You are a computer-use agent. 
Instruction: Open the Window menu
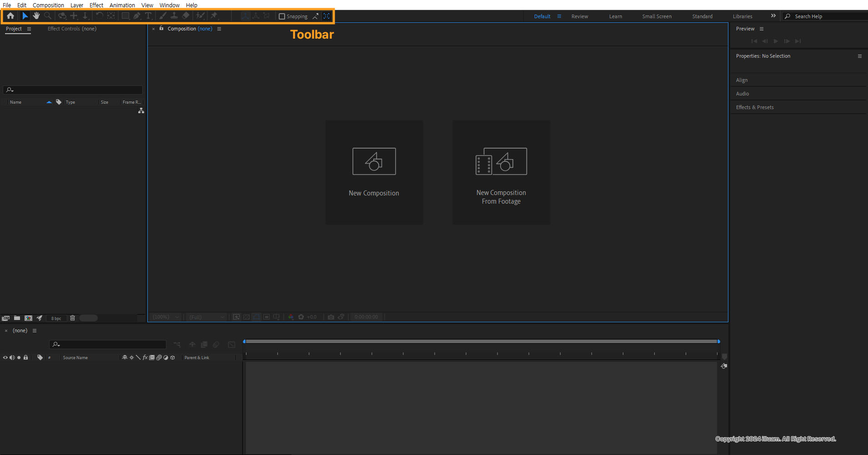[170, 5]
